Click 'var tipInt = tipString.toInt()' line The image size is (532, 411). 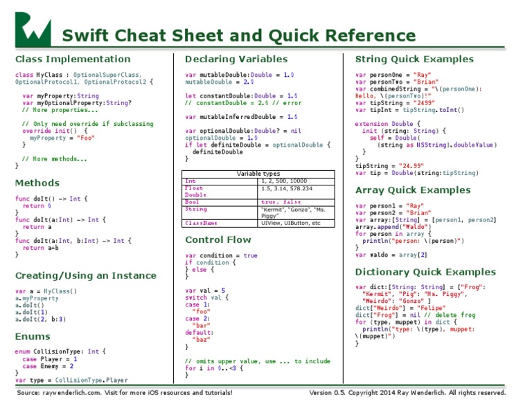tap(410, 110)
